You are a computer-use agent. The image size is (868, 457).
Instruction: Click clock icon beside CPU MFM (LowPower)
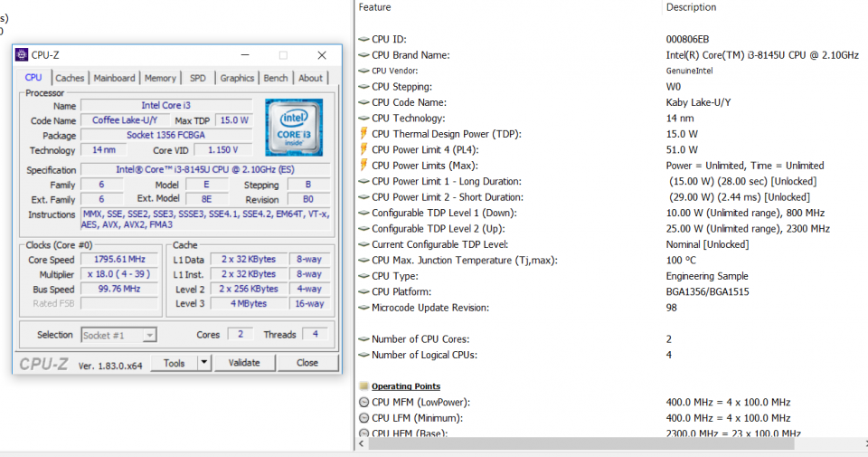[363, 402]
